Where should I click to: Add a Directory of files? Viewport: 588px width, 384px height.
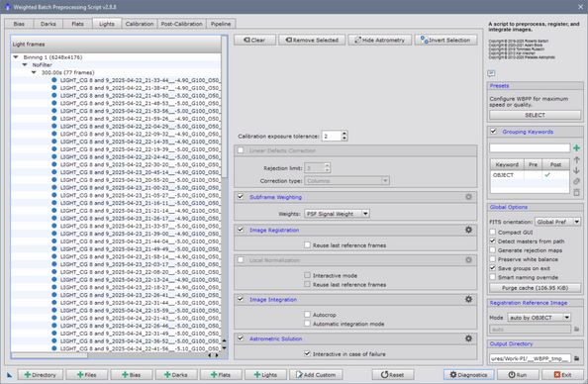click(x=41, y=375)
